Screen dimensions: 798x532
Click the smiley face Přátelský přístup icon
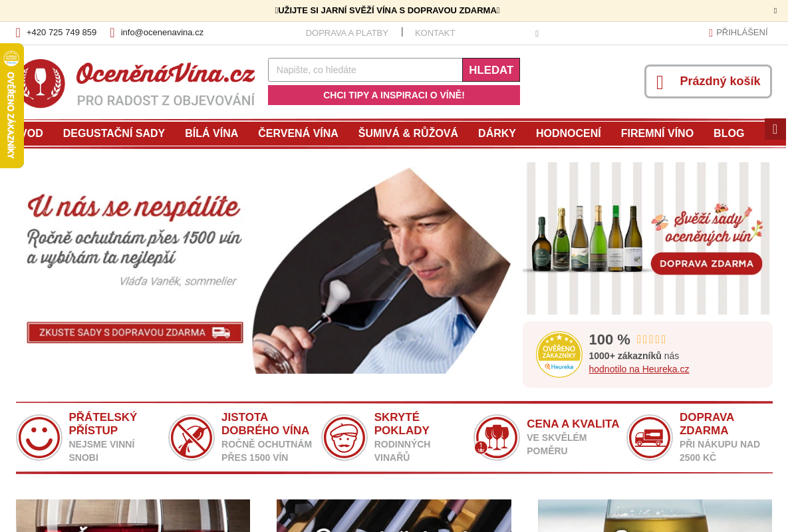click(x=39, y=438)
